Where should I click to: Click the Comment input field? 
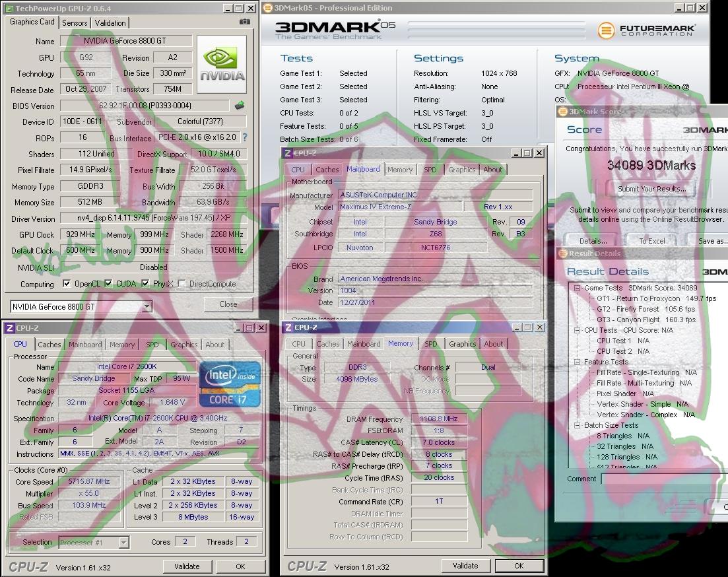click(665, 479)
